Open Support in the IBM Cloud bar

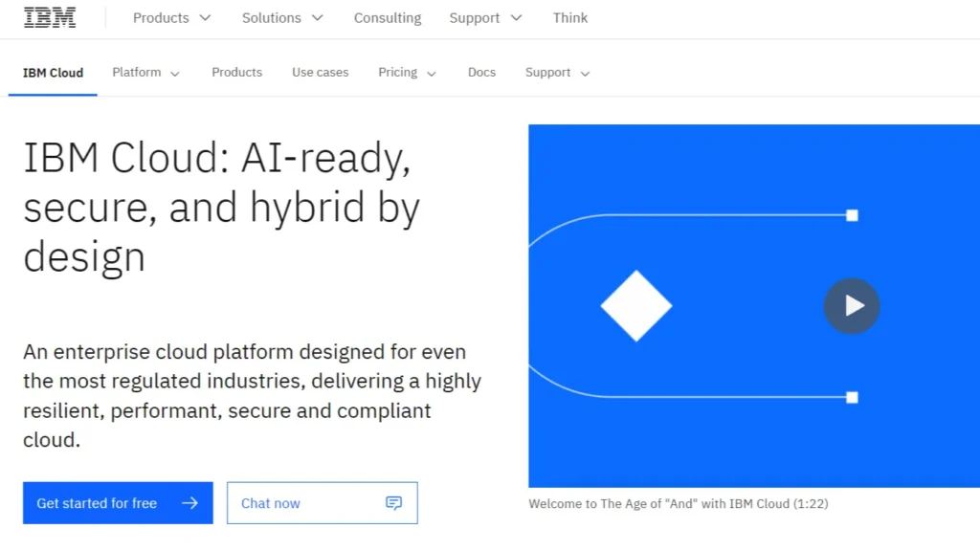pyautogui.click(x=558, y=73)
